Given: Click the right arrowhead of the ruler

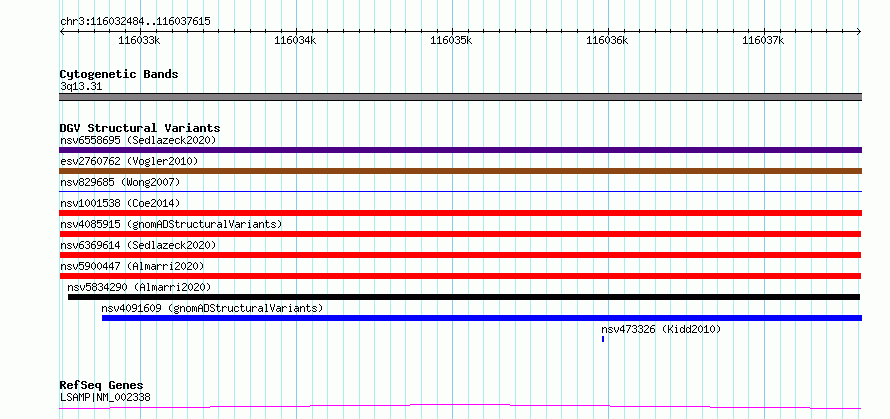Looking at the screenshot, I should pos(859,32).
